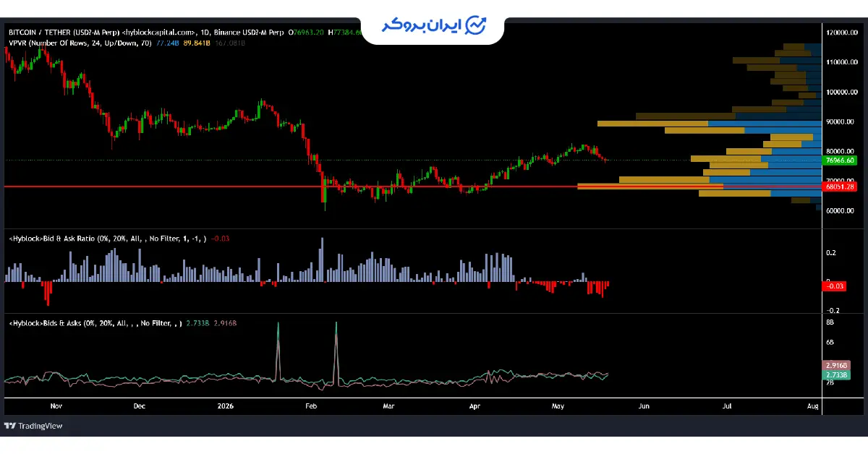Viewport: 868px width, 454px height.
Task: Click the green 76966.60 current price label
Action: pos(840,160)
